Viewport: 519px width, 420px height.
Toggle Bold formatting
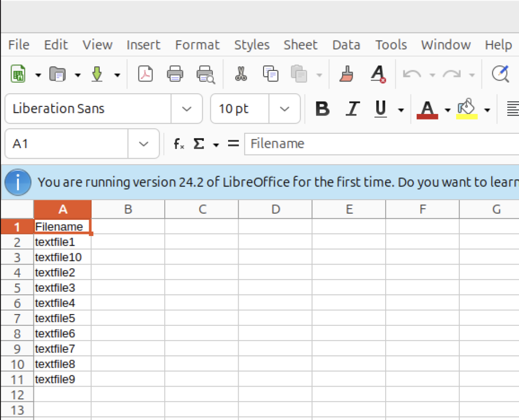tap(322, 108)
